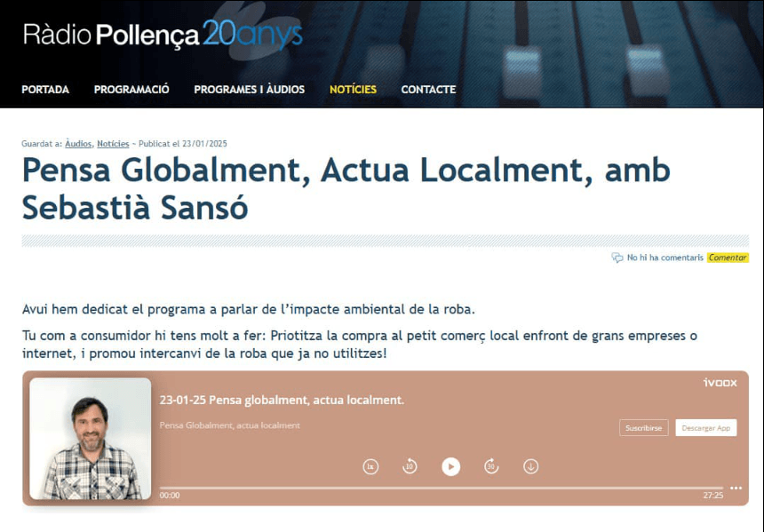Click the ivoox logo
This screenshot has height=532, width=764.
pyautogui.click(x=720, y=383)
